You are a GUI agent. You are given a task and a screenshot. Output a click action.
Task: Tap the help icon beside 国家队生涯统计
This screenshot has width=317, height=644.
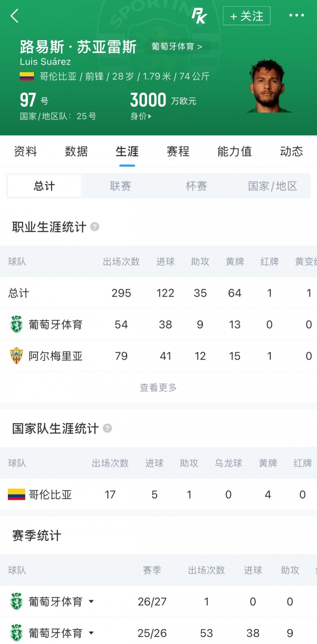tap(107, 428)
